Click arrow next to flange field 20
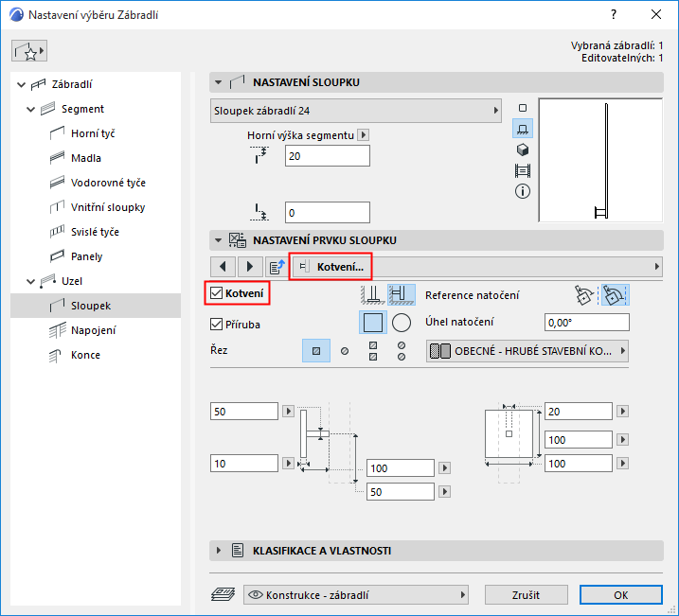The image size is (679, 616). coord(622,411)
